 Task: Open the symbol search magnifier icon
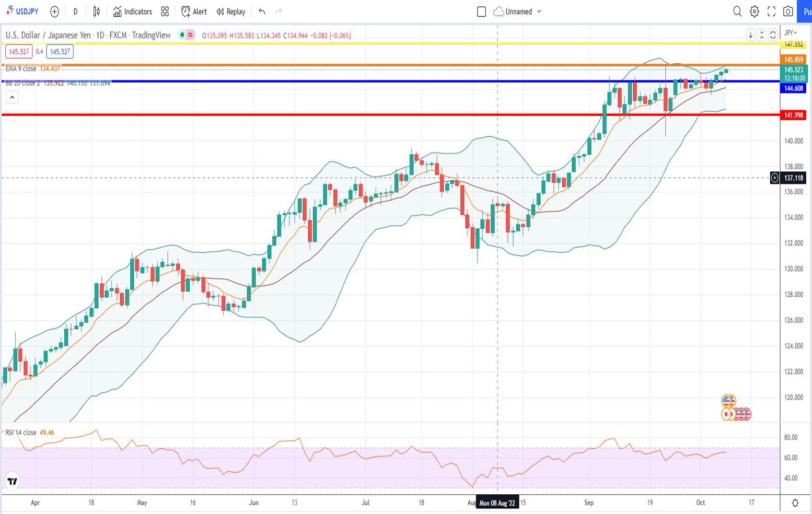737,11
